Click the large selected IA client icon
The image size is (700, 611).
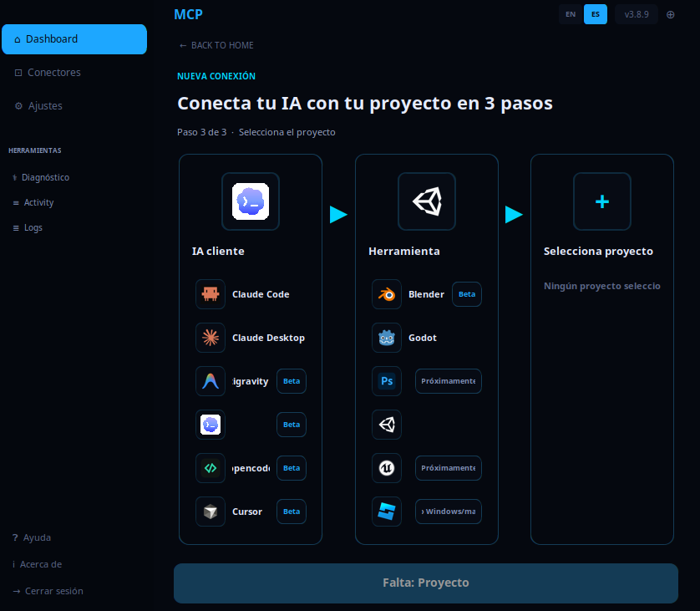251,201
